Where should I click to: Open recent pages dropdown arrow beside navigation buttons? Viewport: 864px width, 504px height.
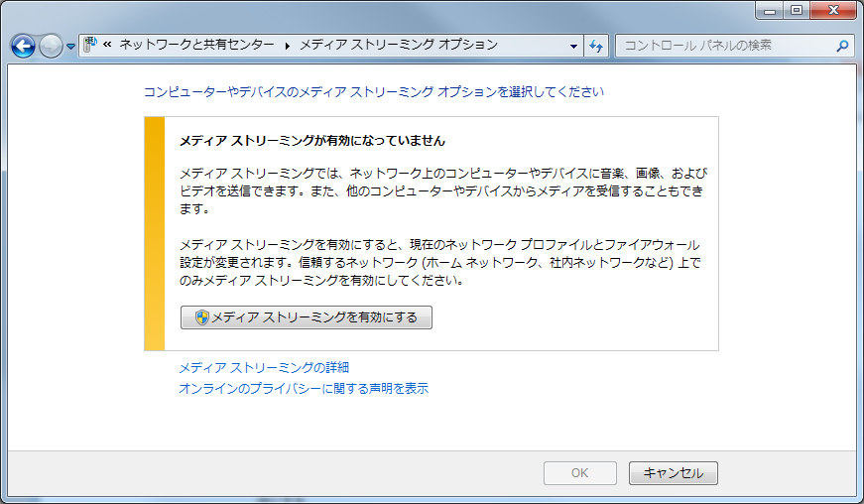(x=70, y=47)
